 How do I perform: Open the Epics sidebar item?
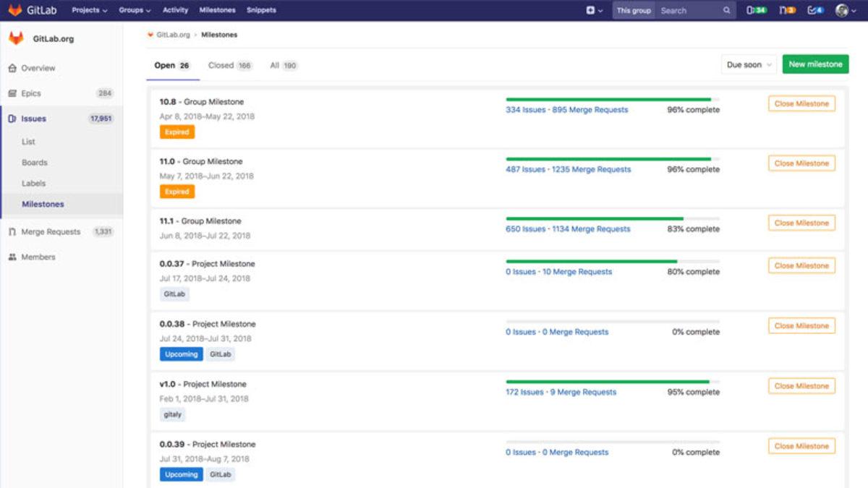pos(30,93)
